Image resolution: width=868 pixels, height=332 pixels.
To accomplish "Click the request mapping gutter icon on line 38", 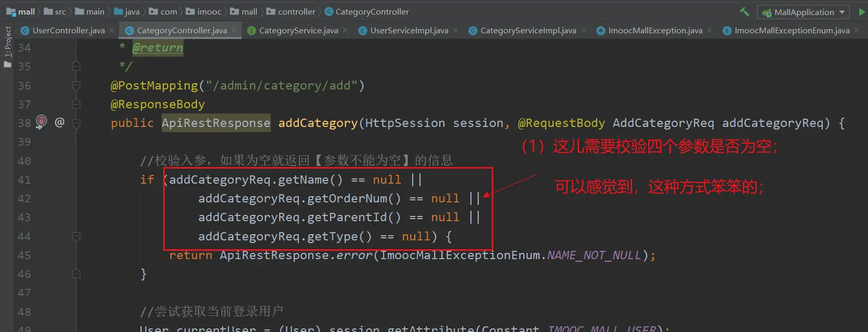I will point(42,122).
